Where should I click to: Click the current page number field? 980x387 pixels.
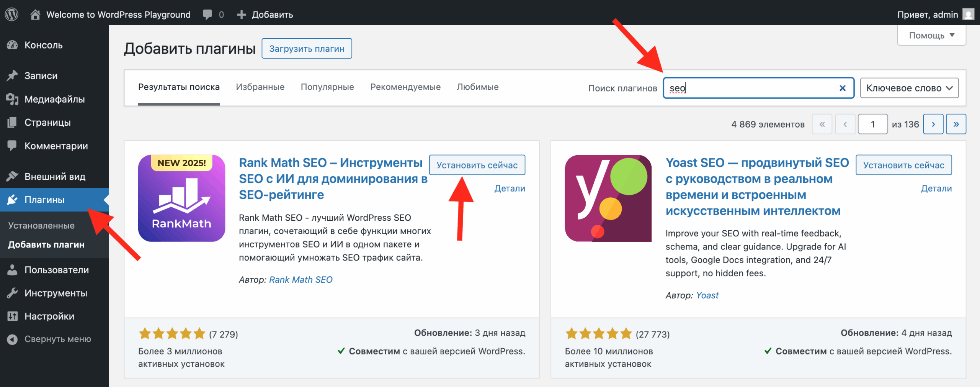(x=873, y=124)
